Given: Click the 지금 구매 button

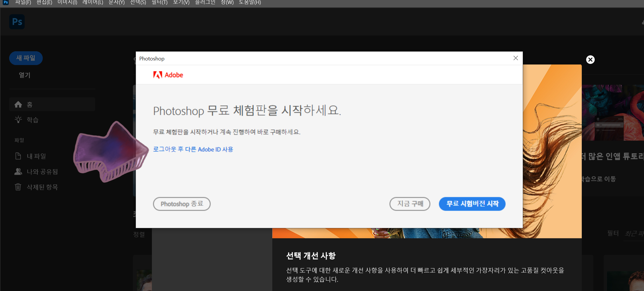Looking at the screenshot, I should click(410, 204).
